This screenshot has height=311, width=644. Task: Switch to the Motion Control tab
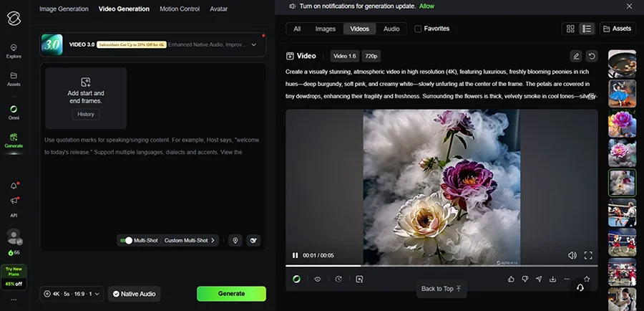point(180,9)
